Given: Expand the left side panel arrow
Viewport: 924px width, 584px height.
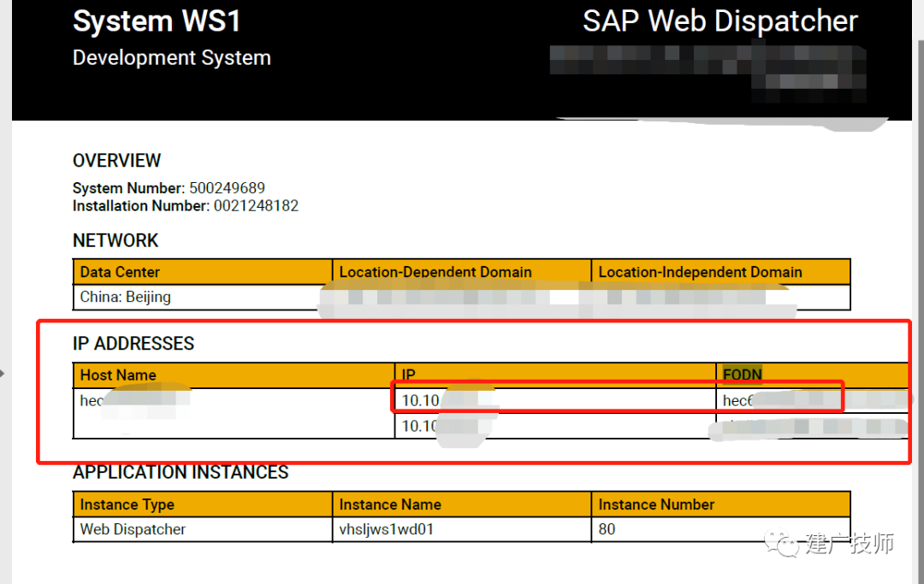Looking at the screenshot, I should (x=3, y=374).
